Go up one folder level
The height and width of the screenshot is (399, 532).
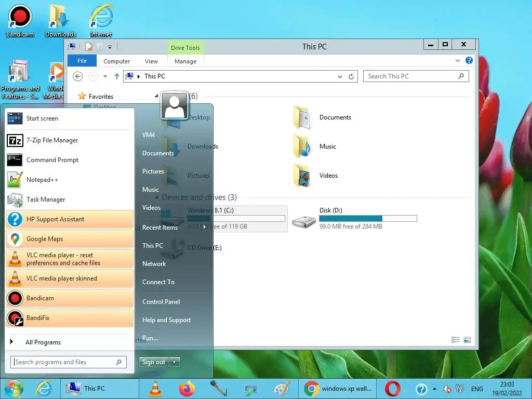tap(117, 76)
